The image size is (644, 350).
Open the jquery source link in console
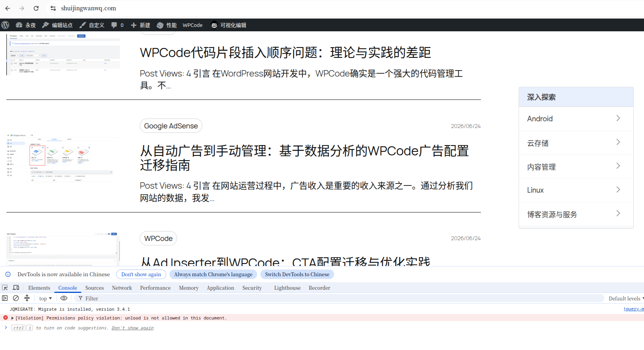(633, 309)
